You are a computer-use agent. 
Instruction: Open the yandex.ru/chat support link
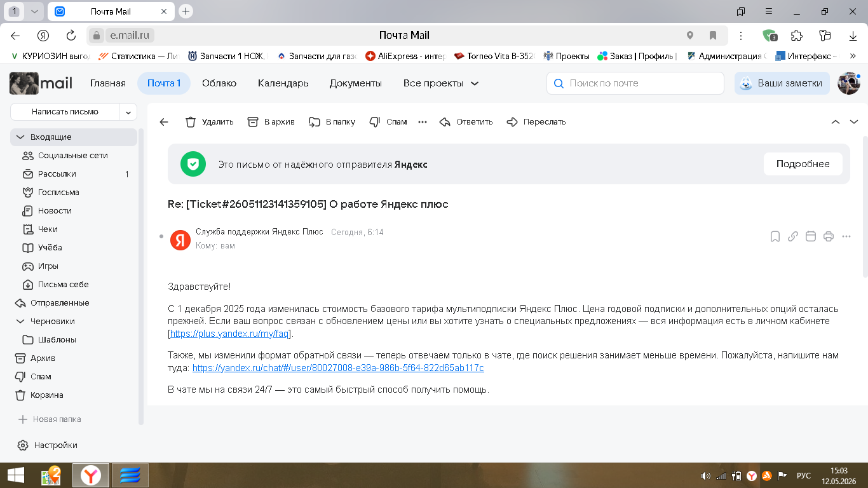point(338,368)
